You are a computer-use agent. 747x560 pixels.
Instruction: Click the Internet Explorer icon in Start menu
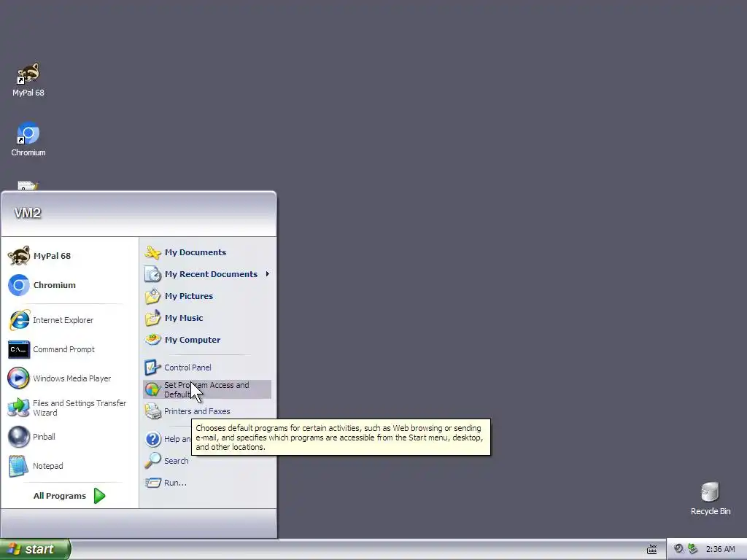tap(19, 320)
